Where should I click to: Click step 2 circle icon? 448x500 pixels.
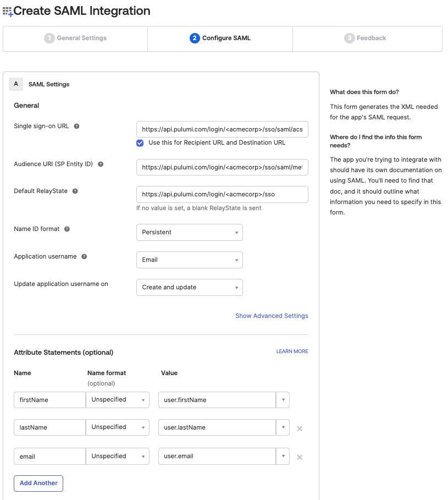click(x=195, y=39)
